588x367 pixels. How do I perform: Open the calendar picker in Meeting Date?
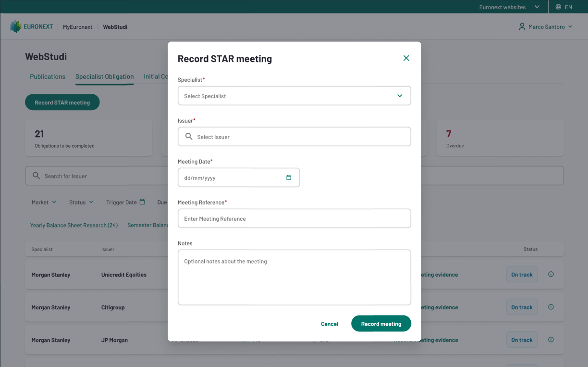tap(289, 177)
